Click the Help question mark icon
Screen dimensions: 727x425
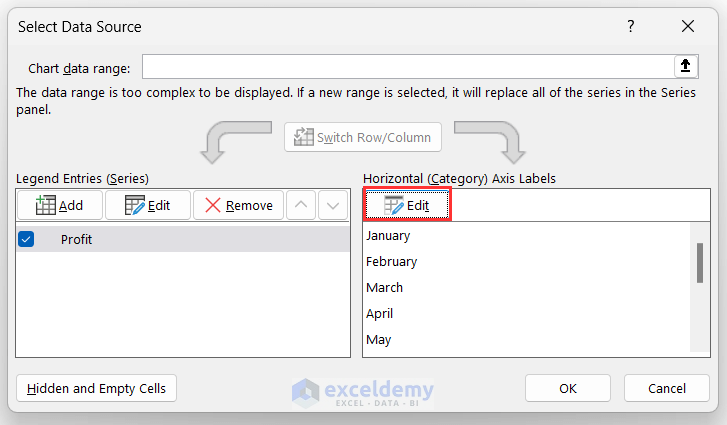tap(630, 27)
